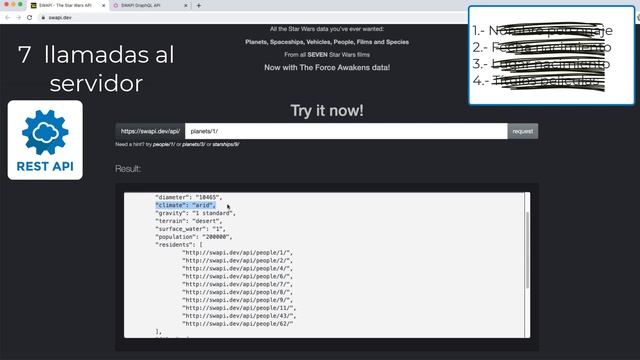The image size is (640, 360).
Task: Click the people/4/ resident URL
Action: 237,269
